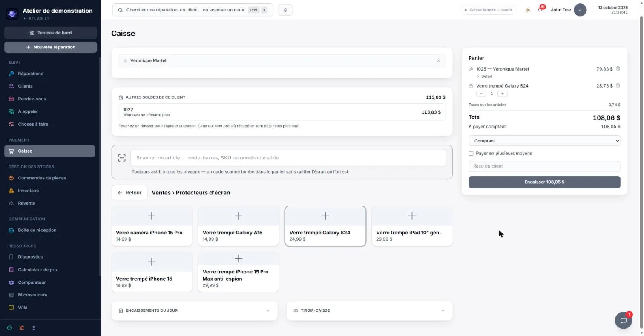This screenshot has height=336, width=644.
Task: Add Verre caméra iPhone 15 Pro to cart
Action: tap(152, 226)
